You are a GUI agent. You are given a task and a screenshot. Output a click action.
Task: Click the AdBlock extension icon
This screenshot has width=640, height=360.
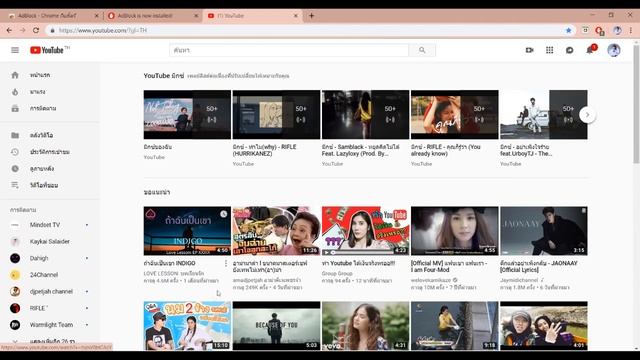pyautogui.click(x=599, y=31)
